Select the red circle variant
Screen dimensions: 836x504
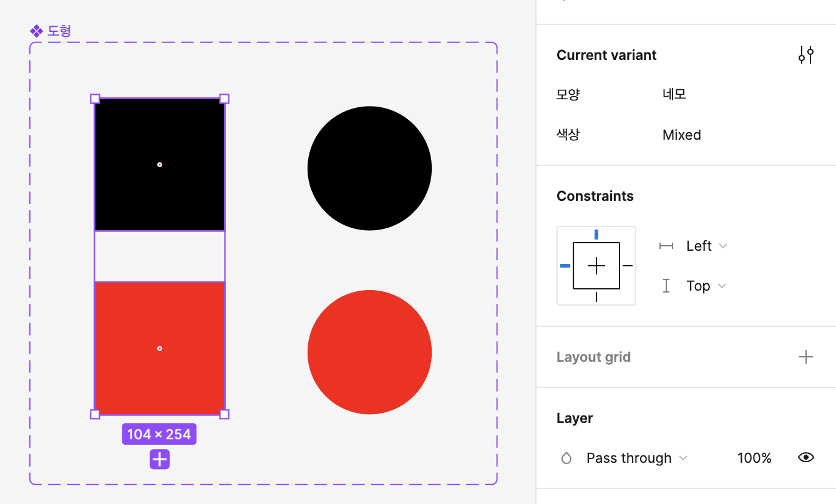(369, 352)
